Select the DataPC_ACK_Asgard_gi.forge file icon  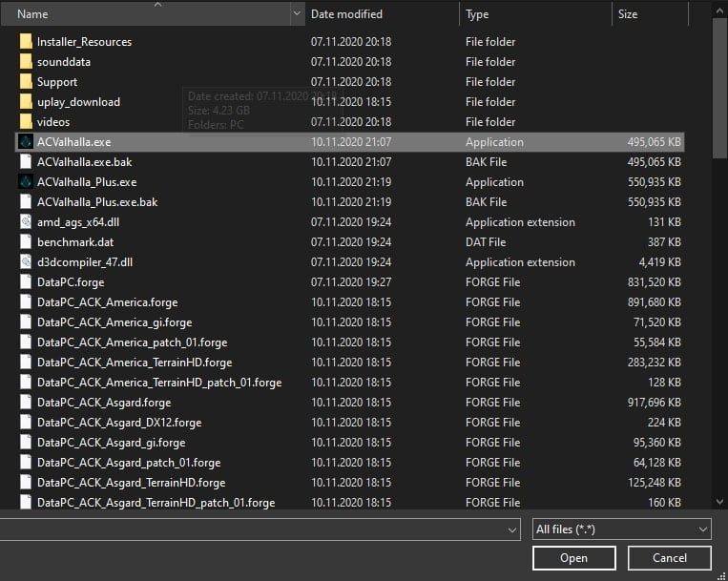click(26, 442)
